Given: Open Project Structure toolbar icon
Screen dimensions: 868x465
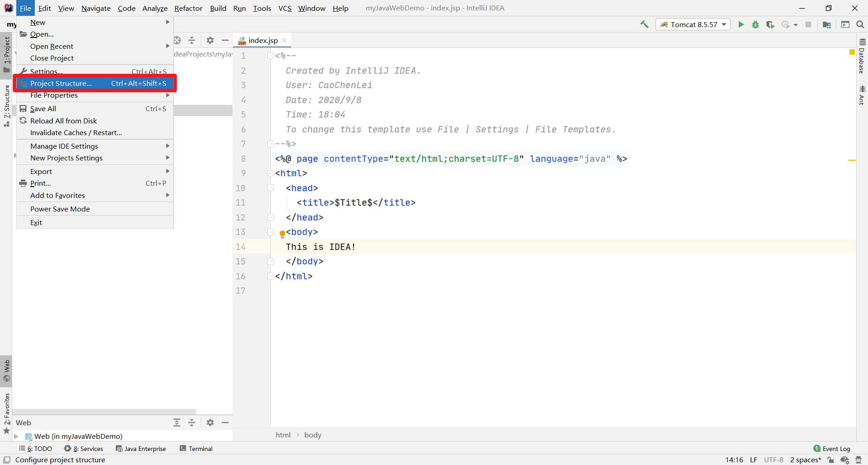Looking at the screenshot, I should (827, 24).
